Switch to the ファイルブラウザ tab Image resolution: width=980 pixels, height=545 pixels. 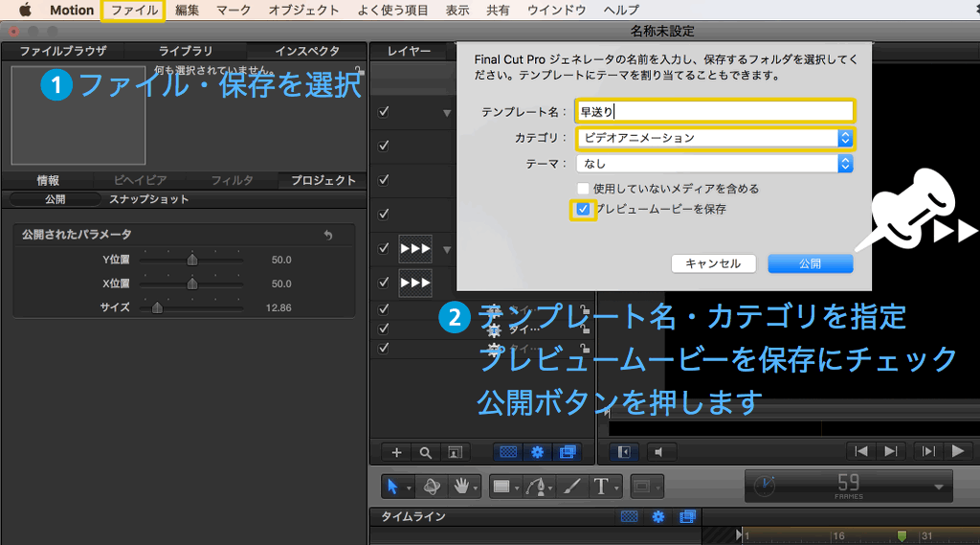coord(63,52)
